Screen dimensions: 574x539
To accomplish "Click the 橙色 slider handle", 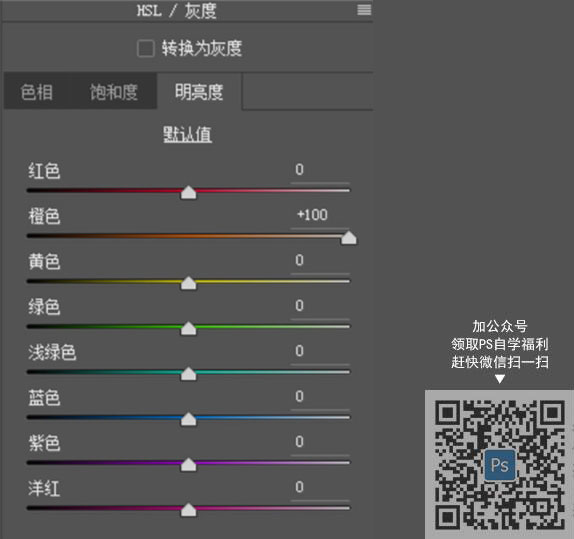I will (x=349, y=237).
